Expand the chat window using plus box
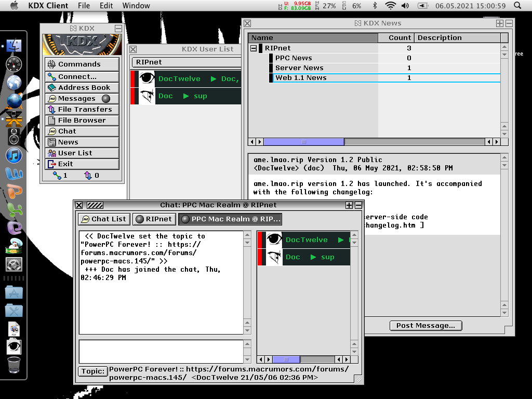The image size is (532, 399). [349, 205]
